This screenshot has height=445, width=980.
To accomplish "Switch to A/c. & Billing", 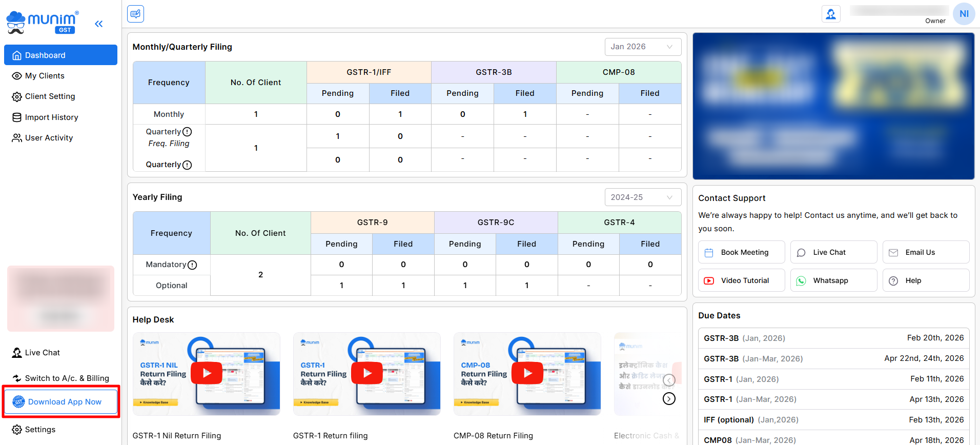I will click(67, 378).
